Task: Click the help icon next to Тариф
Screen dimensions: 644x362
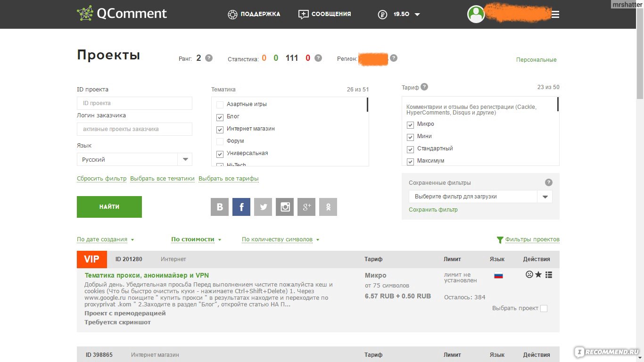Action: [x=424, y=87]
